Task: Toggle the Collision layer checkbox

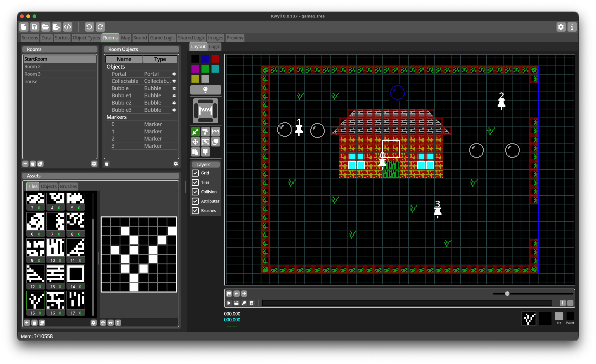Action: click(195, 192)
